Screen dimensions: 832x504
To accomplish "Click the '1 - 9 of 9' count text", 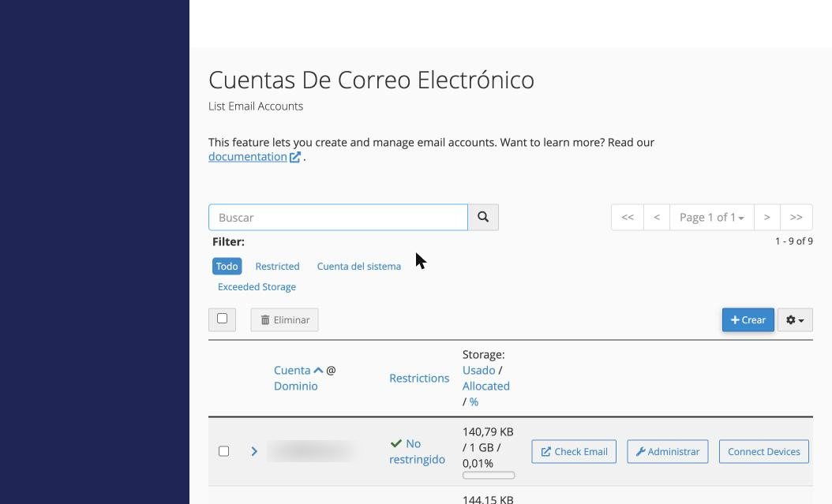I will 794,241.
